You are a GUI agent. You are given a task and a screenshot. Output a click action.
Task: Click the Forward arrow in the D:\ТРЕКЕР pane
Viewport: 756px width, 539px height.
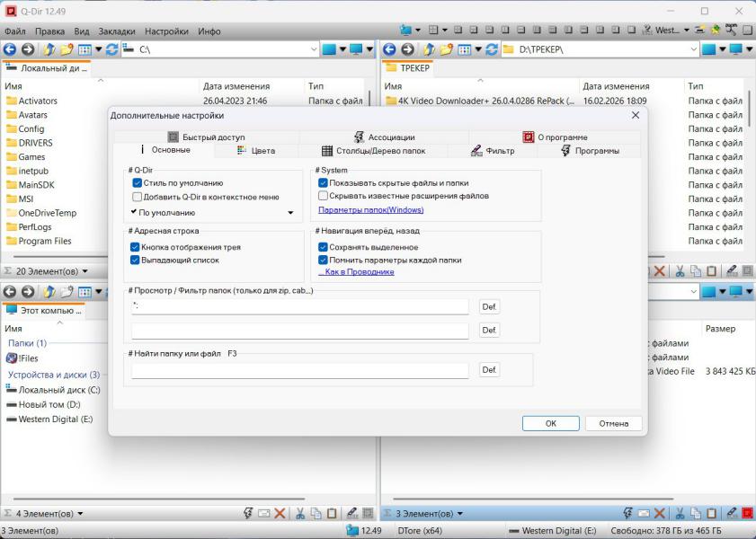(x=407, y=49)
